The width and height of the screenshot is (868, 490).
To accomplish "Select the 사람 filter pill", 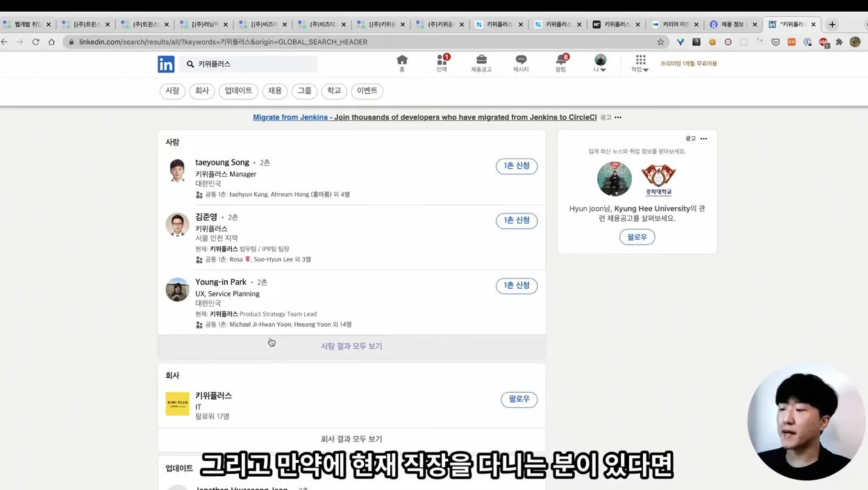I will click(x=172, y=91).
